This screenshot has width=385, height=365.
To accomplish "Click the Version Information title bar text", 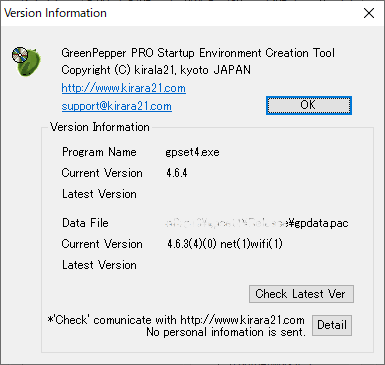I will pyautogui.click(x=55, y=13).
